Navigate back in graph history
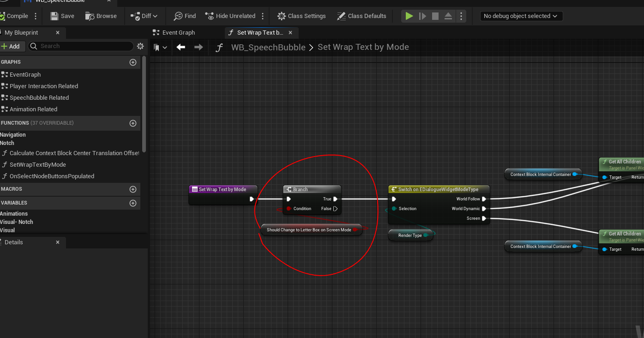The width and height of the screenshot is (644, 338). [181, 47]
